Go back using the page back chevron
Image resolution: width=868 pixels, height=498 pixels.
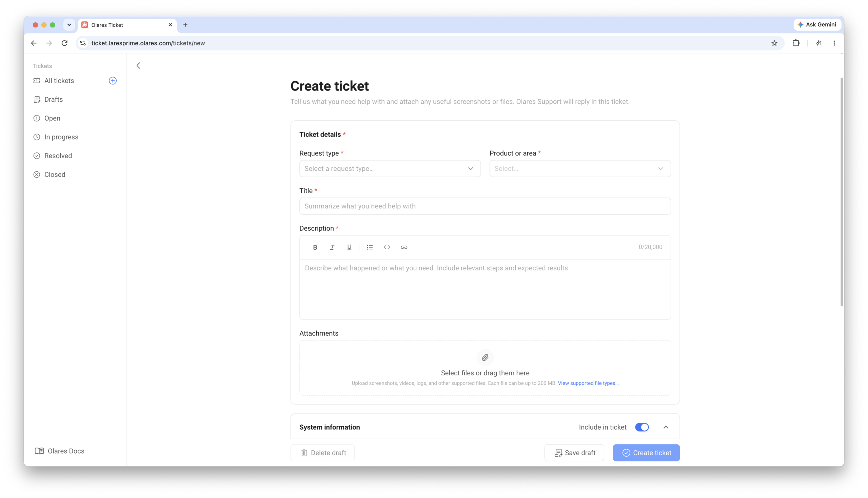pos(138,65)
